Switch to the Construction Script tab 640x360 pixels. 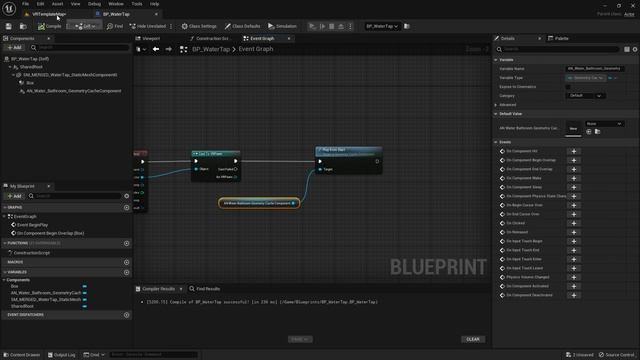click(x=212, y=38)
